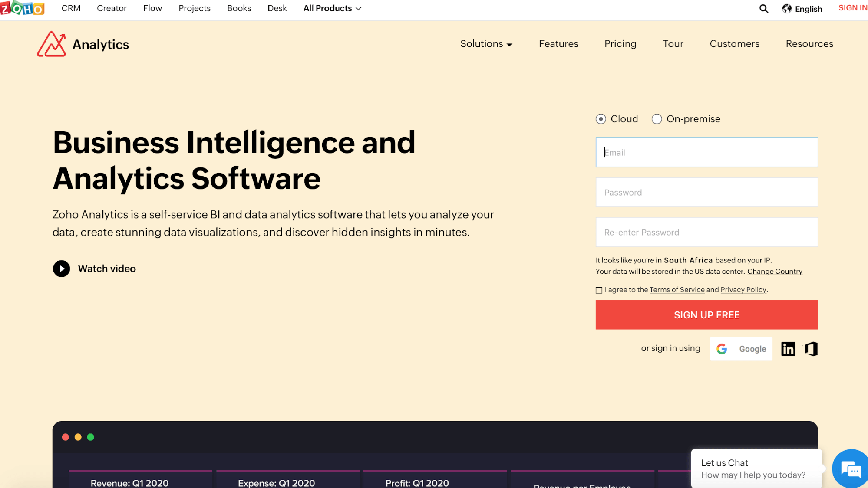The height and width of the screenshot is (488, 868).
Task: Open the search magnifier icon
Action: pyautogui.click(x=763, y=9)
